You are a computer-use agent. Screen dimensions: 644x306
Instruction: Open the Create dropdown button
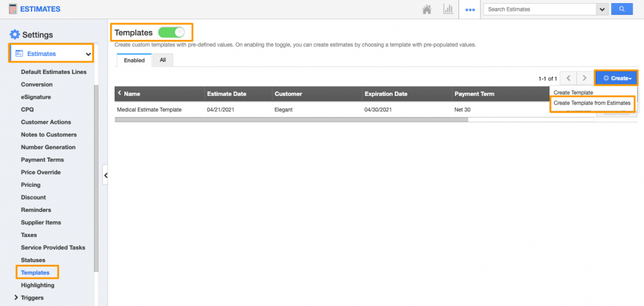[616, 78]
